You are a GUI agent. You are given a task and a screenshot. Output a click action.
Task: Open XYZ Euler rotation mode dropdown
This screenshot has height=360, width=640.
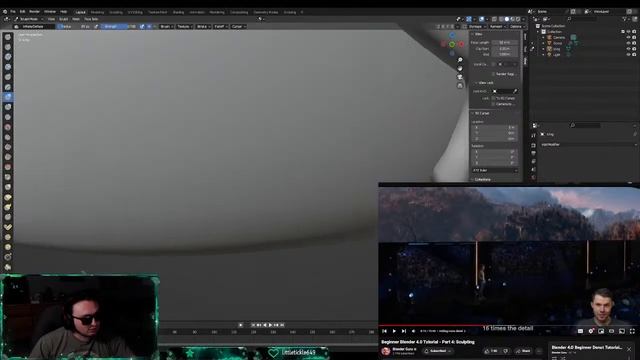click(495, 170)
